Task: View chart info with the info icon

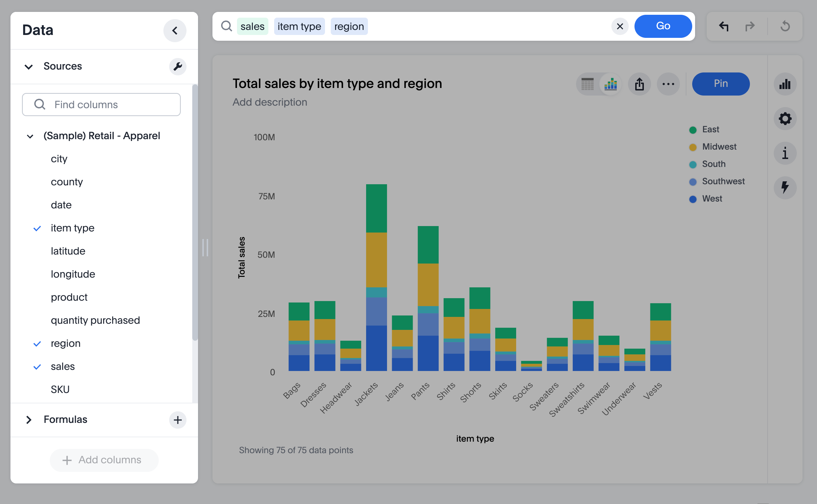Action: (x=785, y=153)
